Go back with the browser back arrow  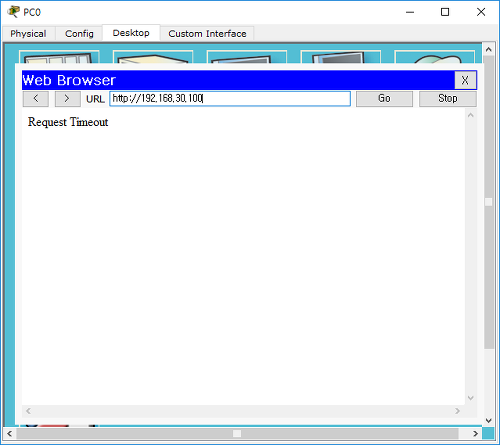pyautogui.click(x=36, y=99)
